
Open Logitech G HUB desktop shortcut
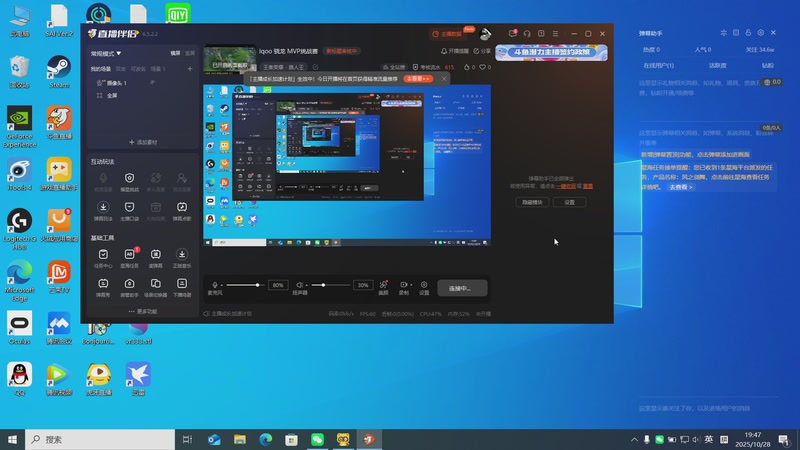pos(19,229)
